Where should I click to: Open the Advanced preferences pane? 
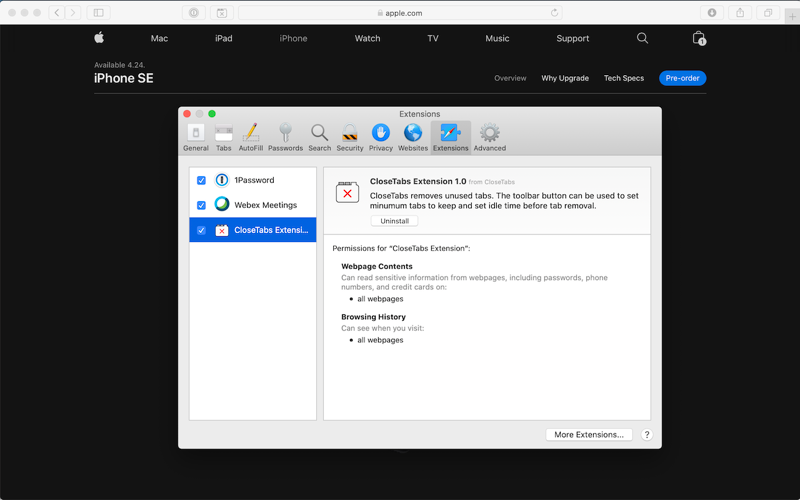pyautogui.click(x=490, y=138)
